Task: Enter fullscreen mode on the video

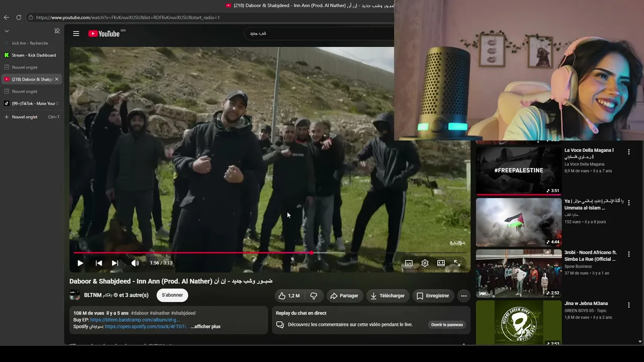Action: click(x=457, y=263)
